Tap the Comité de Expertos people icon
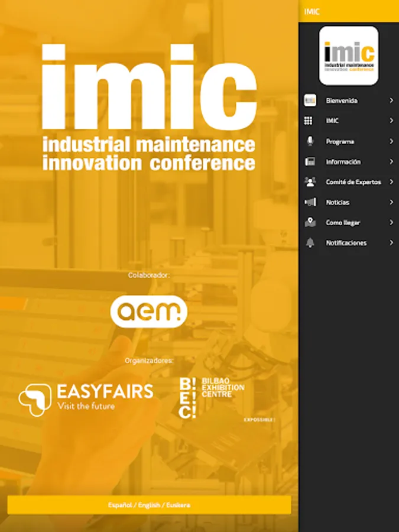This screenshot has width=399, height=532. tap(310, 182)
